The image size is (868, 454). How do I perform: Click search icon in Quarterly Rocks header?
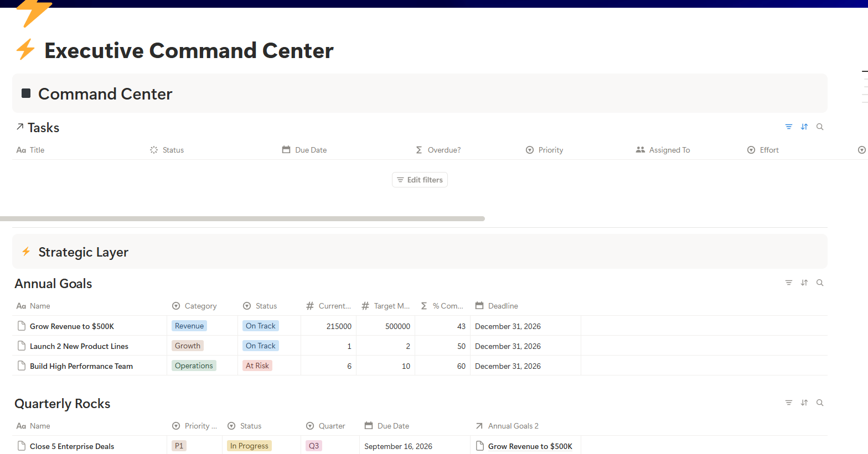[x=820, y=403]
